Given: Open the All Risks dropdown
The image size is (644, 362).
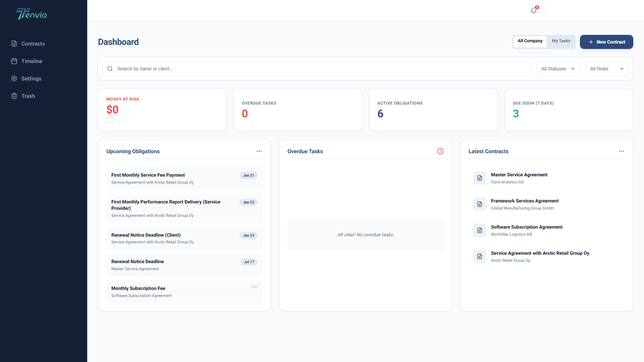Looking at the screenshot, I should tap(606, 68).
